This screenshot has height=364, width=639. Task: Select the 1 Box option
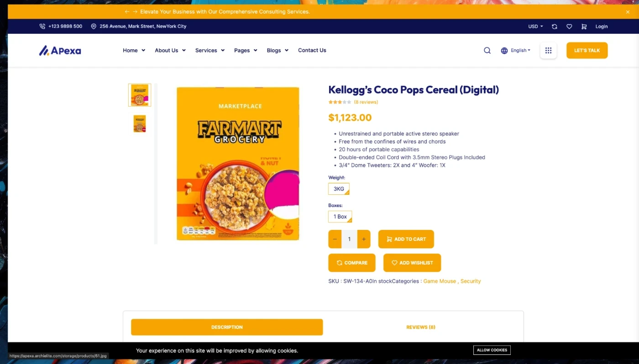click(340, 217)
